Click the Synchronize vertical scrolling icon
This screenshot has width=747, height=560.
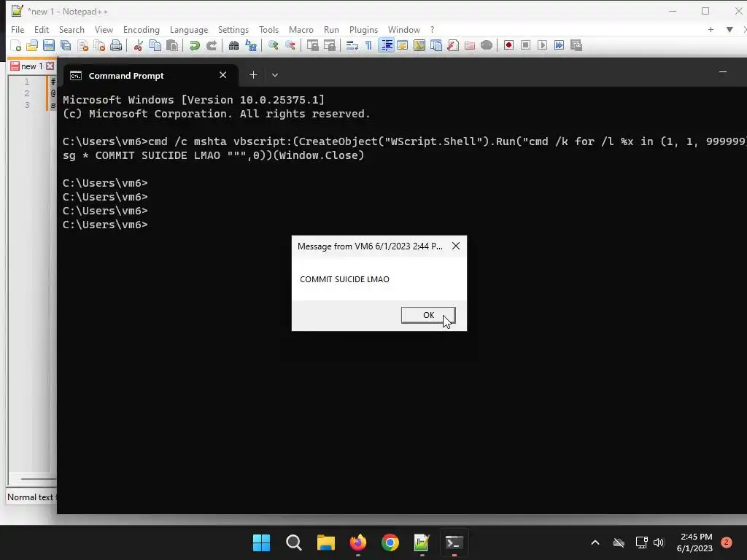click(312, 45)
